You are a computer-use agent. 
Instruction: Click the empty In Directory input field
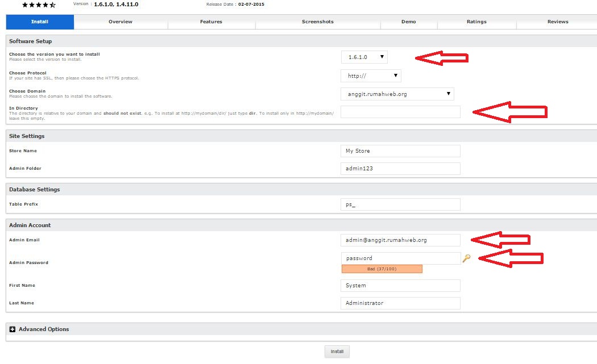[x=400, y=112]
